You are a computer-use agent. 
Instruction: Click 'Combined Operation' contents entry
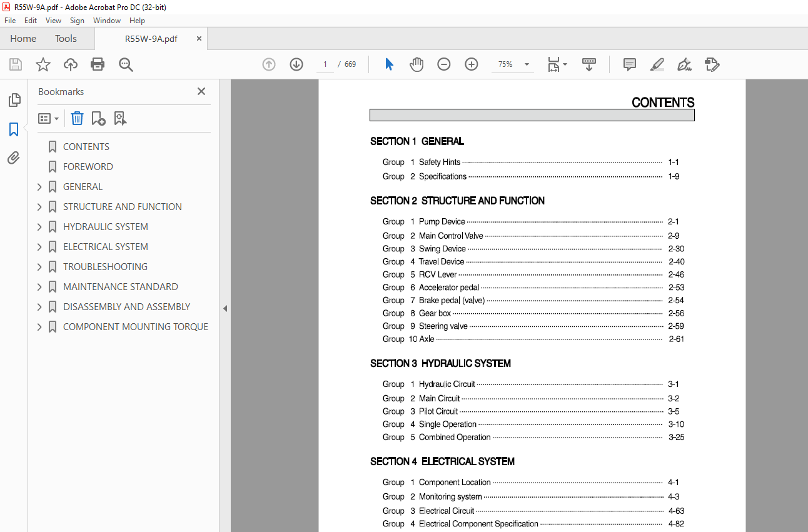pyautogui.click(x=455, y=438)
